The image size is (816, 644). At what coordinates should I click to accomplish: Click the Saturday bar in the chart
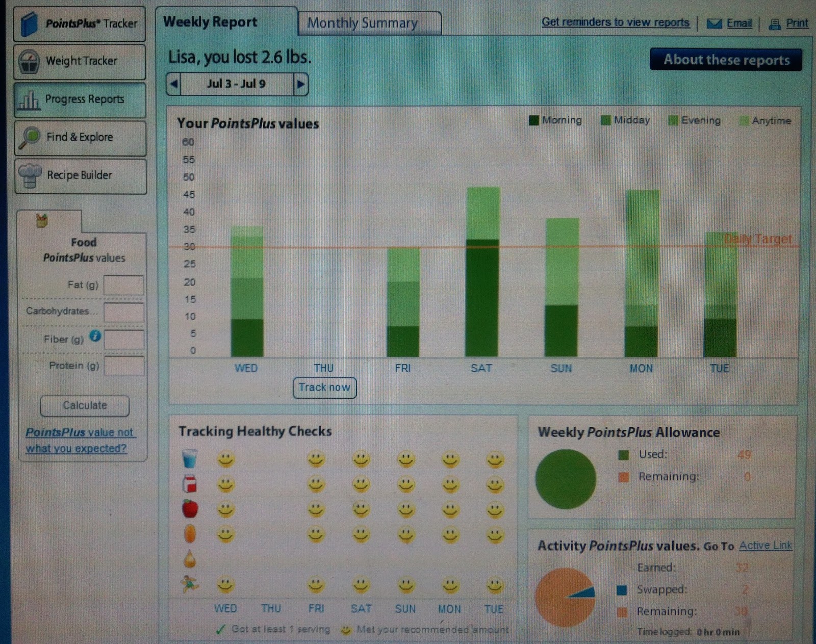pyautogui.click(x=482, y=272)
